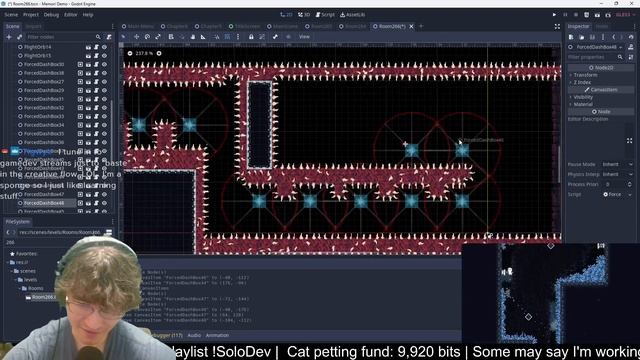Image resolution: width=640 pixels, height=360 pixels.
Task: Zoom in with the plus button at 237.8%
Action: [159, 53]
